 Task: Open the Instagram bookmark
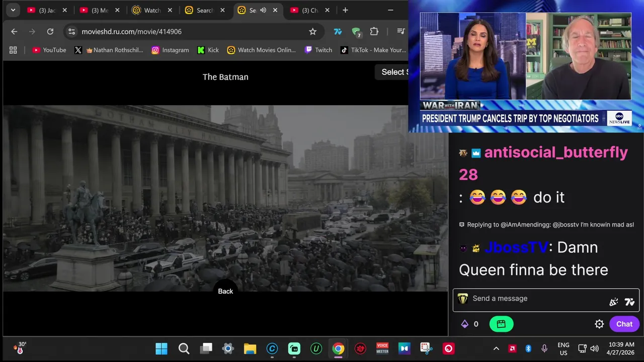pos(171,50)
